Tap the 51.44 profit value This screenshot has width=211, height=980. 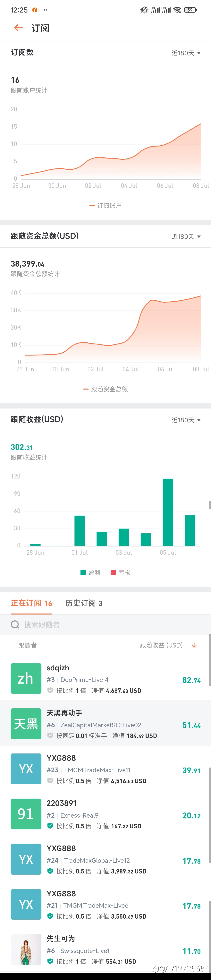click(191, 726)
